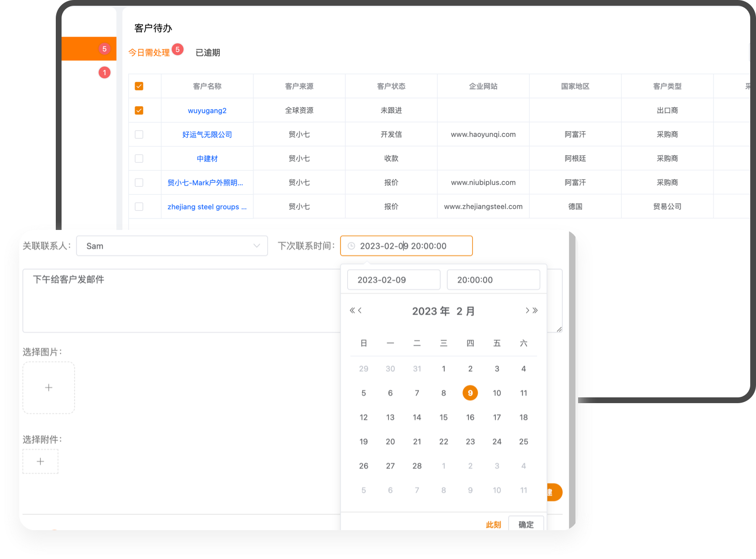Click the plus icon under 选择附件
This screenshot has height=559, width=756.
click(40, 462)
